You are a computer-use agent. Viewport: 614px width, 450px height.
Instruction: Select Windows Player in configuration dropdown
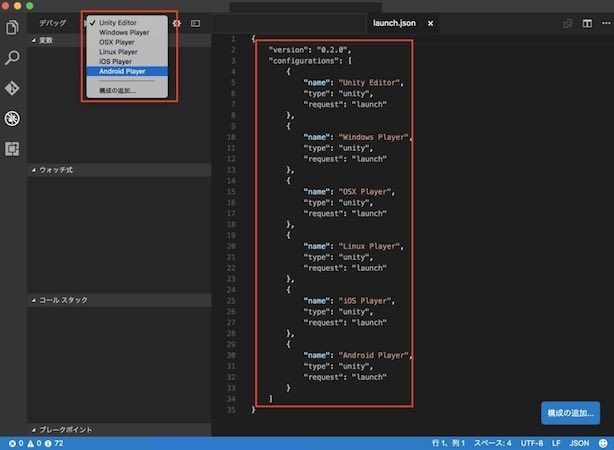[x=127, y=33]
